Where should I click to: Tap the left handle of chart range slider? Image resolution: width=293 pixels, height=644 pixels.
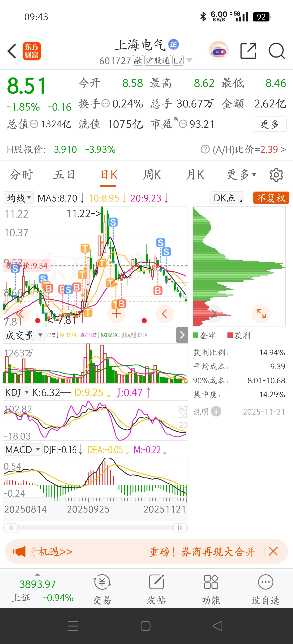[11, 528]
